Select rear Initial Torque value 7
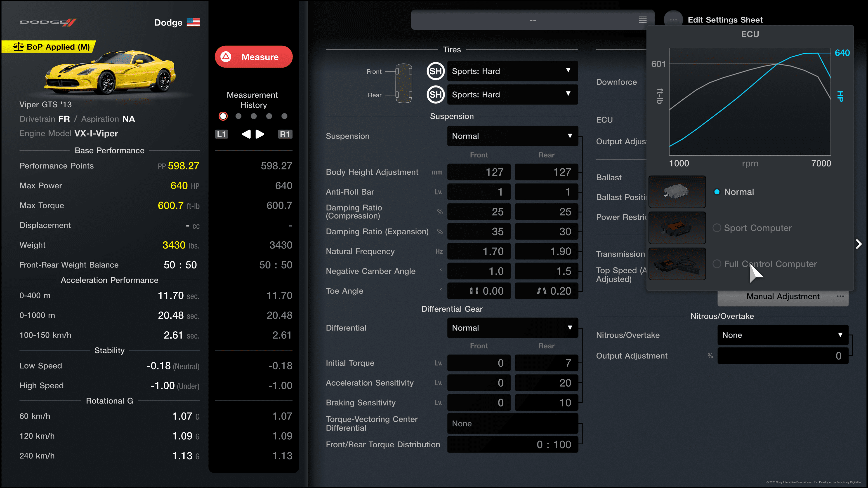This screenshot has width=868, height=488. click(x=547, y=363)
